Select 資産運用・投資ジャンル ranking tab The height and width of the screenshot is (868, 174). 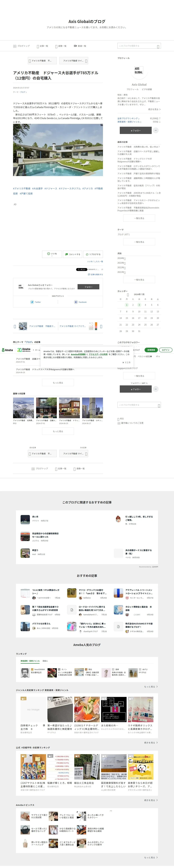pyautogui.click(x=30, y=661)
